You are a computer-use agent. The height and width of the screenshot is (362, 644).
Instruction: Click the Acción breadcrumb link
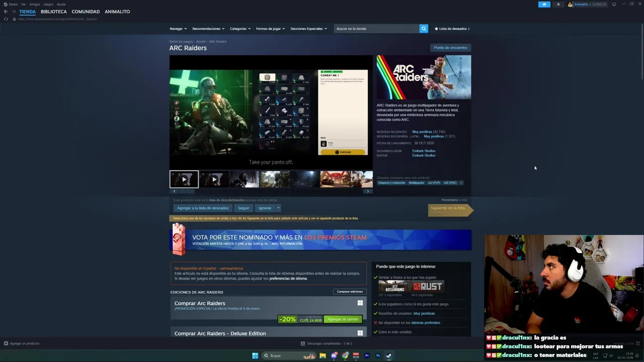point(201,42)
